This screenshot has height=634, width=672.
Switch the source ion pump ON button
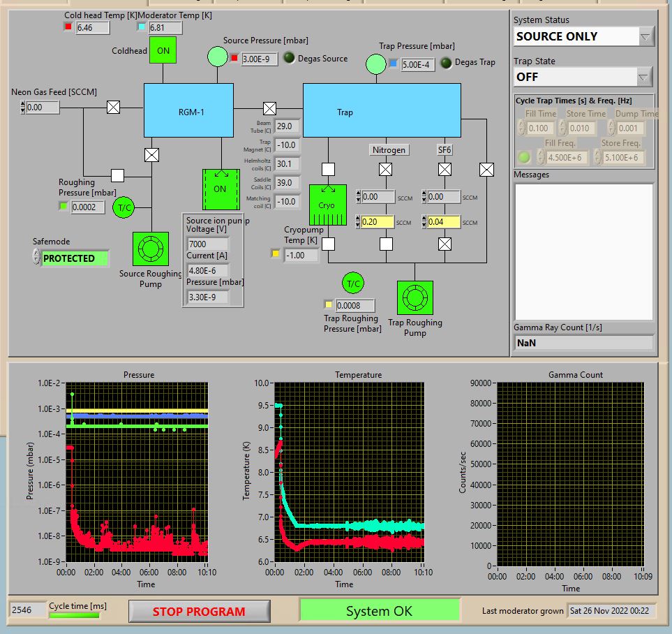click(x=221, y=189)
